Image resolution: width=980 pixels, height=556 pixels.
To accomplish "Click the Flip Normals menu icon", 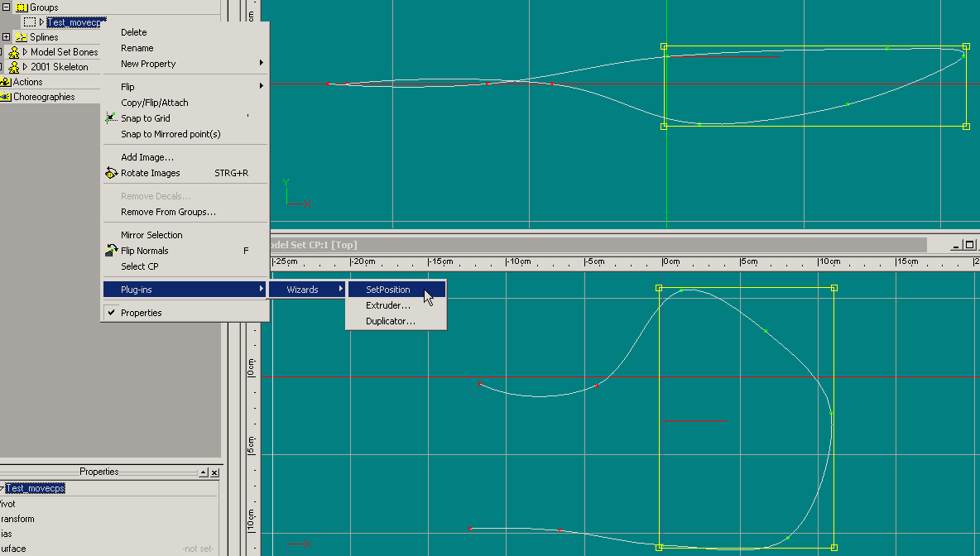I will coord(112,251).
